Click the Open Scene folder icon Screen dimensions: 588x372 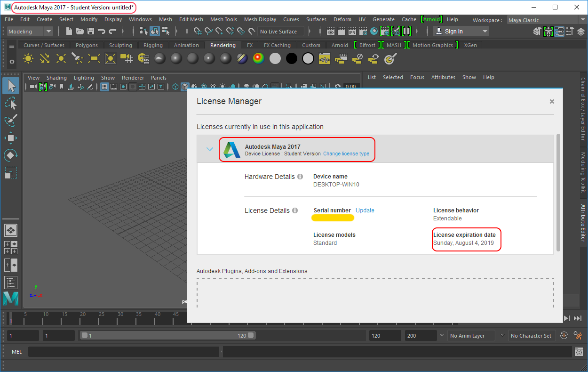click(80, 32)
